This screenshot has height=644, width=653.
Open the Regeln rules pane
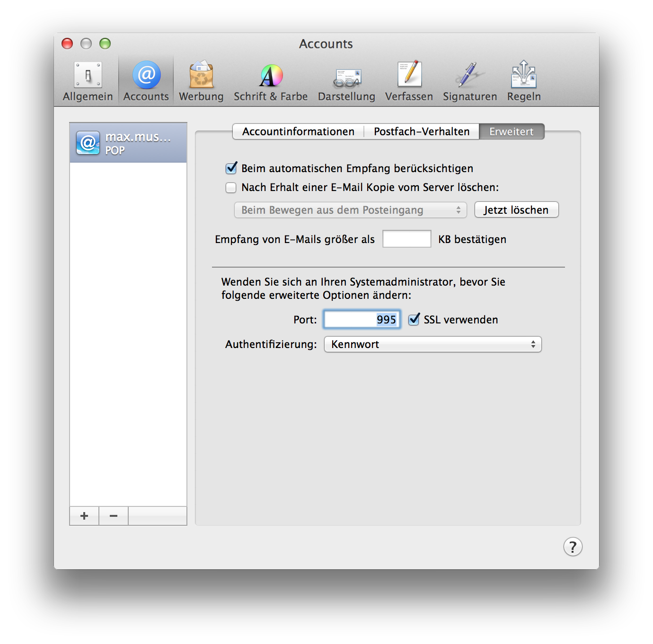[524, 81]
